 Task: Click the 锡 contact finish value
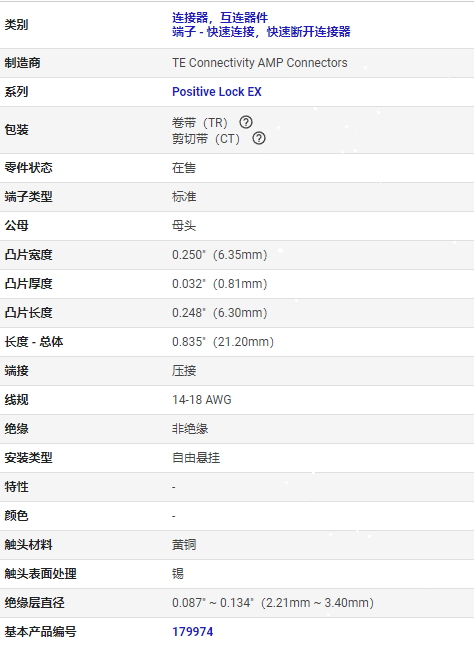178,573
